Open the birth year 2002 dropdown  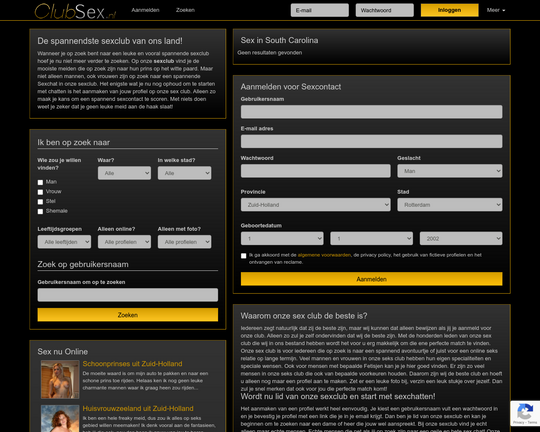coord(461,238)
